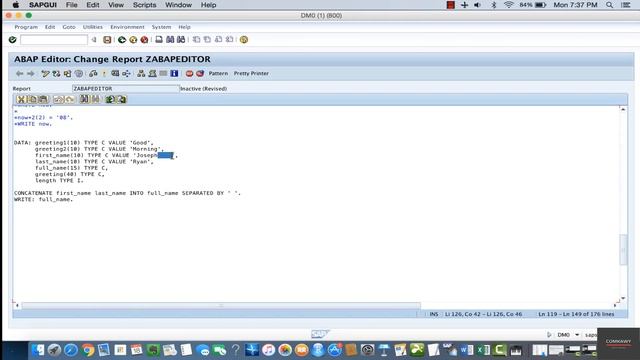Click the syntax Check icon
The width and height of the screenshot is (640, 360).
(x=93, y=73)
